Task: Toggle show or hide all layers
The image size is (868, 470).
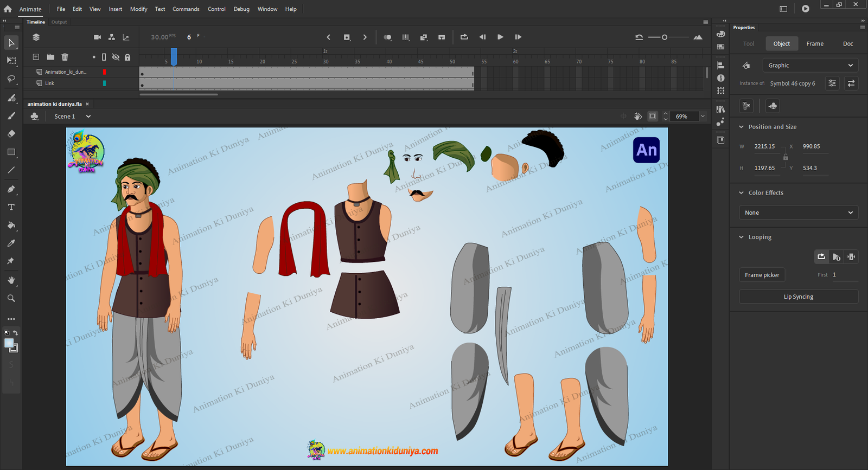Action: [x=116, y=57]
